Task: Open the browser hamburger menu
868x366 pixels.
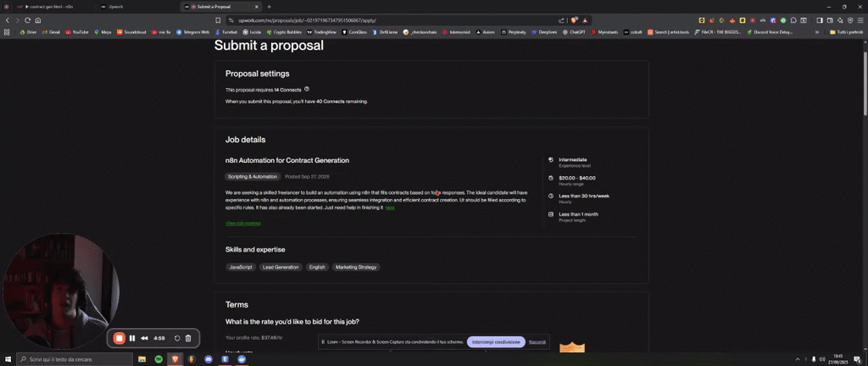Action: coord(861,20)
